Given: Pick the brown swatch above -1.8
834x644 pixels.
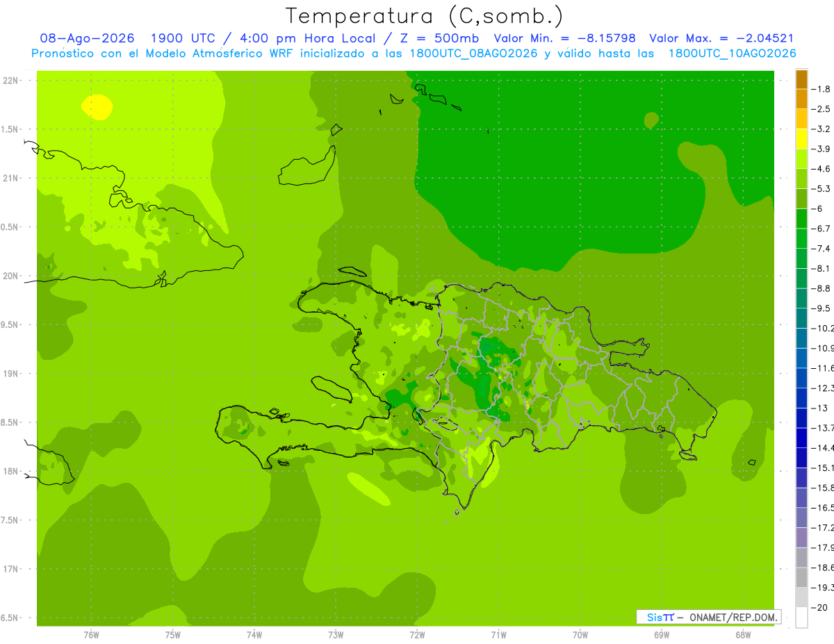Looking at the screenshot, I should pos(802,79).
